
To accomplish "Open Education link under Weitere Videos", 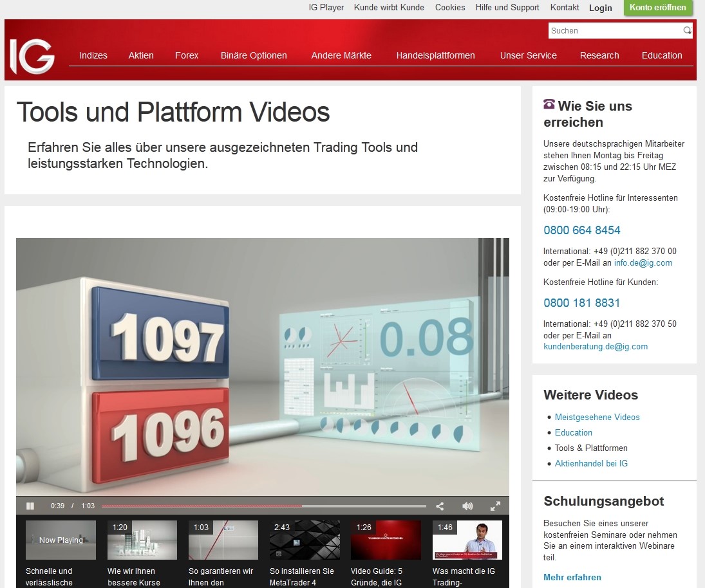I will [x=573, y=432].
